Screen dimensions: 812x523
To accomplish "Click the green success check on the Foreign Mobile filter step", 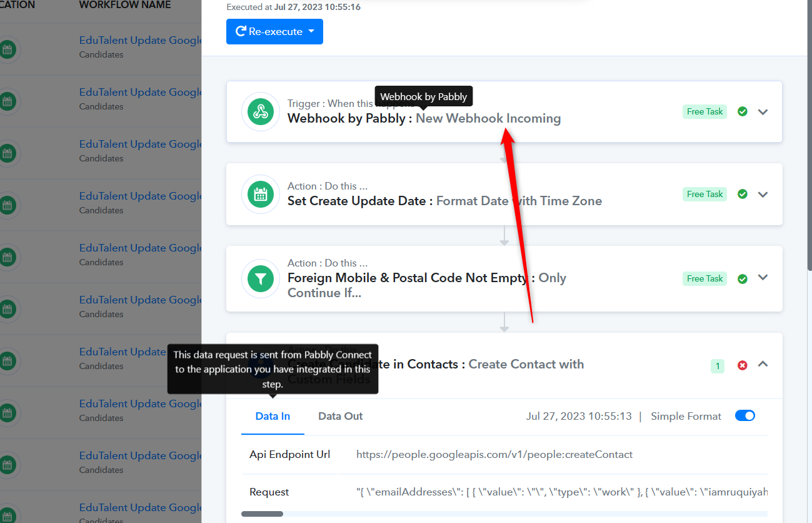I will 743,278.
